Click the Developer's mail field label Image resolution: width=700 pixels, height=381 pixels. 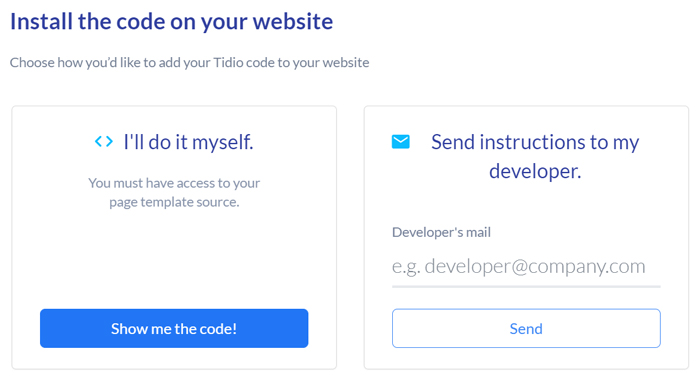coord(441,232)
